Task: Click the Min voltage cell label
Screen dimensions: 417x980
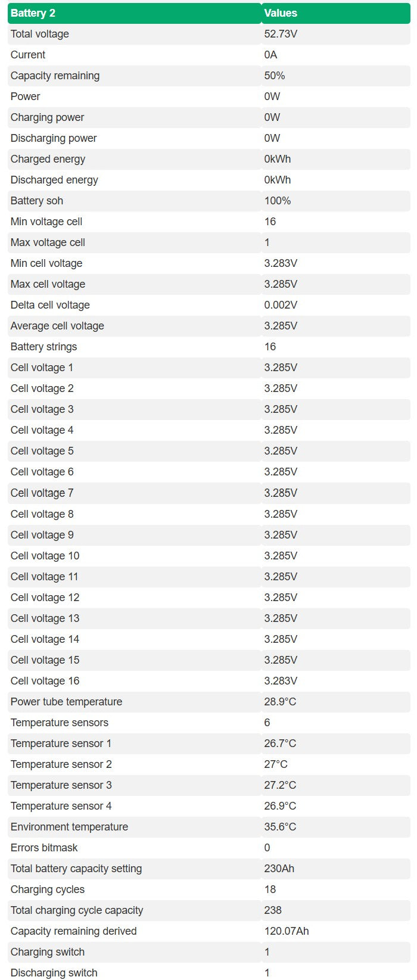Action: 46,222
